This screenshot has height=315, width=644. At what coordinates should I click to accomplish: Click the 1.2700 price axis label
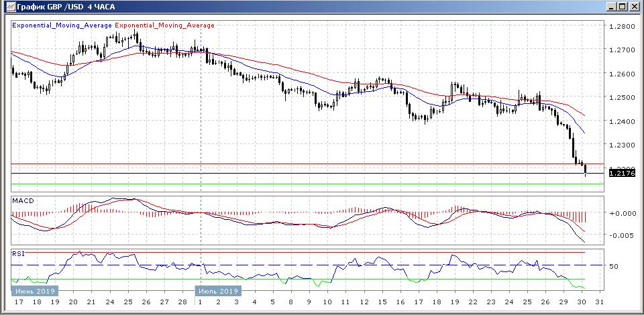click(x=622, y=50)
